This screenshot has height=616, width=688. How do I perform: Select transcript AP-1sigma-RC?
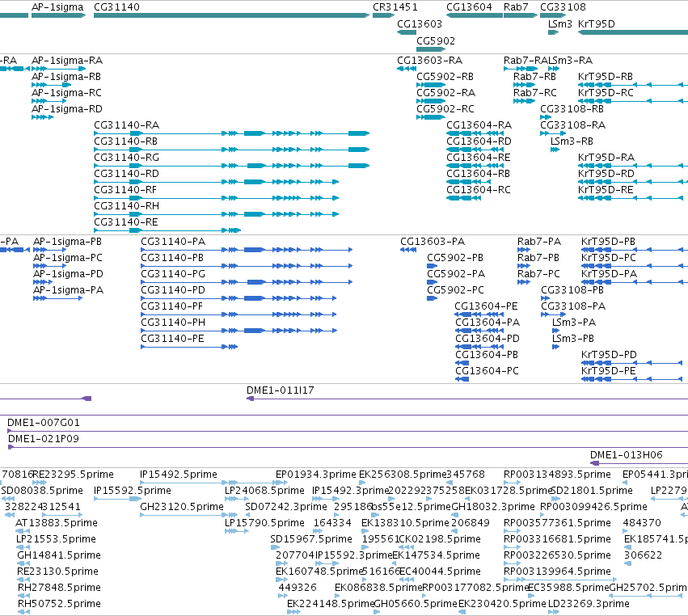[49, 101]
